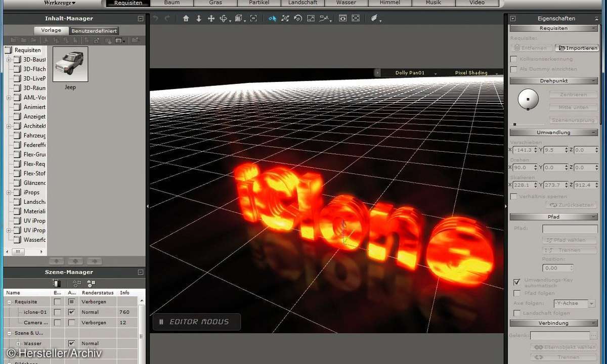Select the scale object tool icon

click(x=311, y=18)
